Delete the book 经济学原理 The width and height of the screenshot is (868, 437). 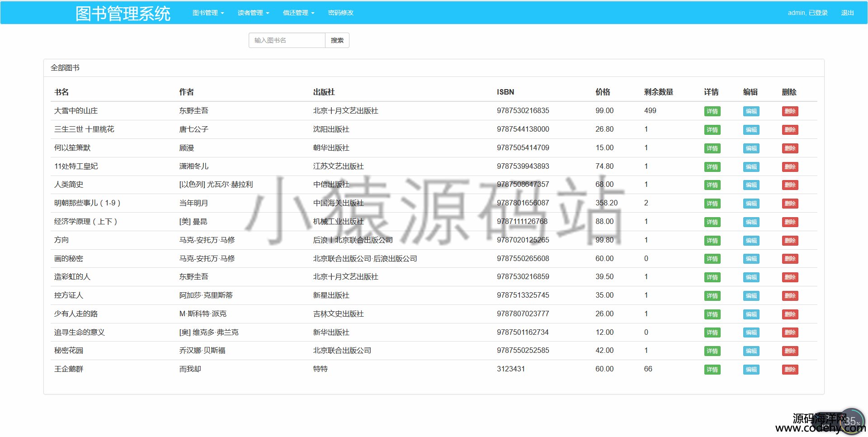[x=790, y=222]
